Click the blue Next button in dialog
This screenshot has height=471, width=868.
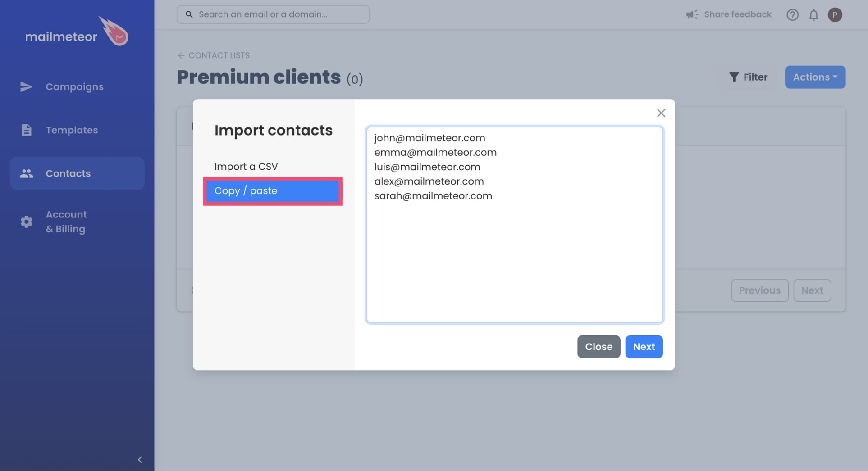point(644,347)
